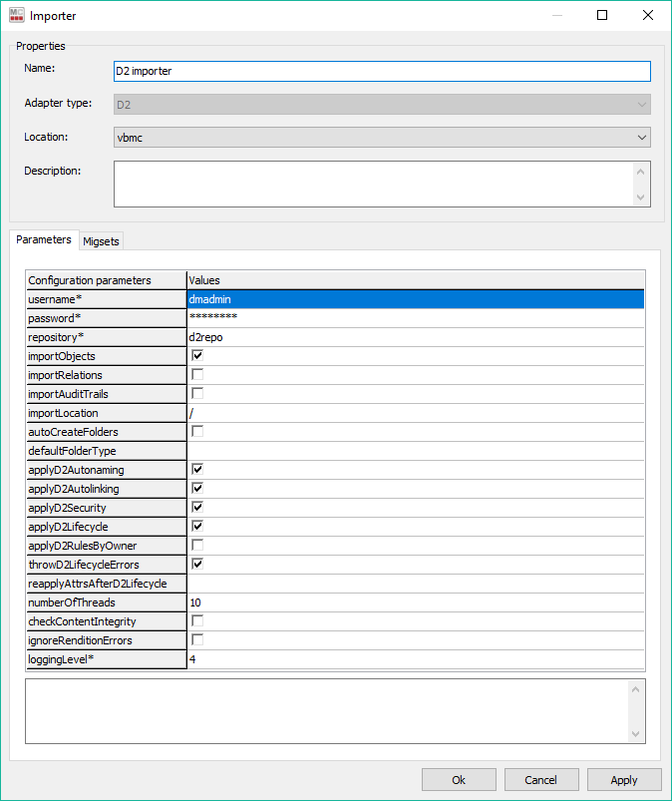Switch to the Migsets tab
The width and height of the screenshot is (672, 801).
pos(102,241)
